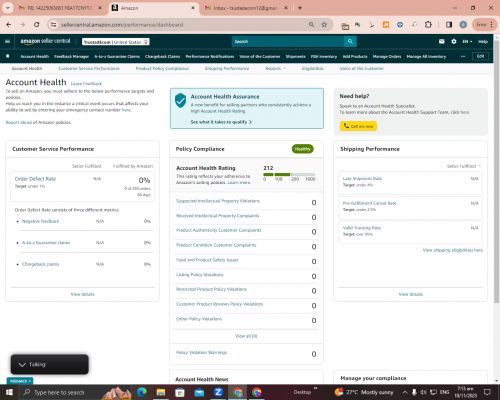The height and width of the screenshot is (400, 500).
Task: Open Microsoft Edge from the taskbar
Action: click(142, 392)
